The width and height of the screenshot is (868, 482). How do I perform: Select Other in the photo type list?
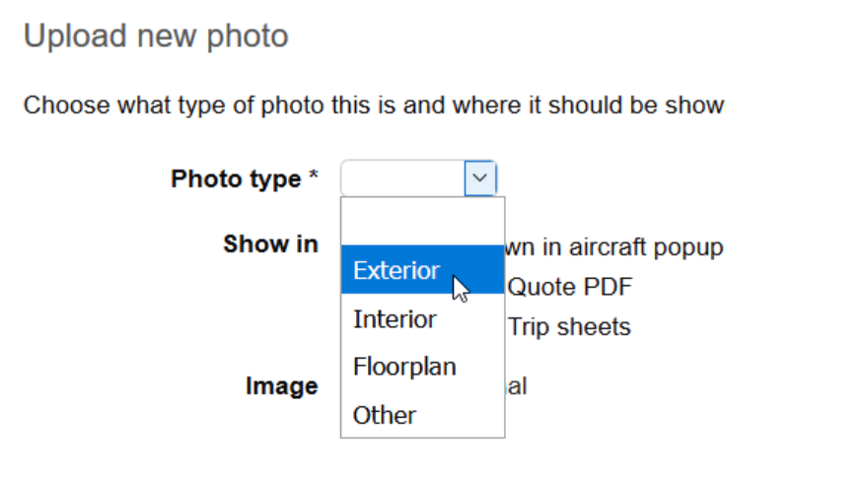423,415
